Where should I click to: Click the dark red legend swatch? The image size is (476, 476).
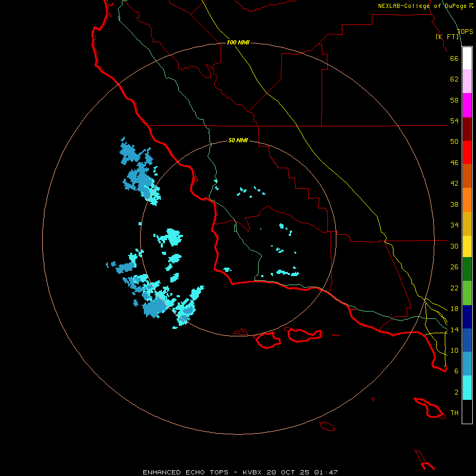tap(467, 129)
